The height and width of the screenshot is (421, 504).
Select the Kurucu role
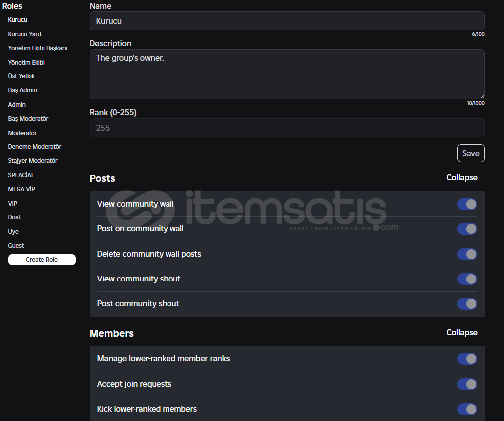tap(18, 20)
